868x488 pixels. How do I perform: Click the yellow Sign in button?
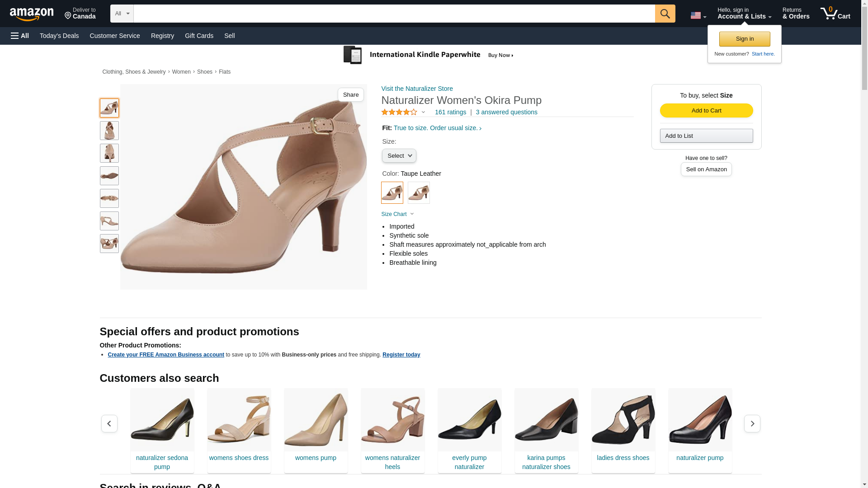pyautogui.click(x=745, y=39)
